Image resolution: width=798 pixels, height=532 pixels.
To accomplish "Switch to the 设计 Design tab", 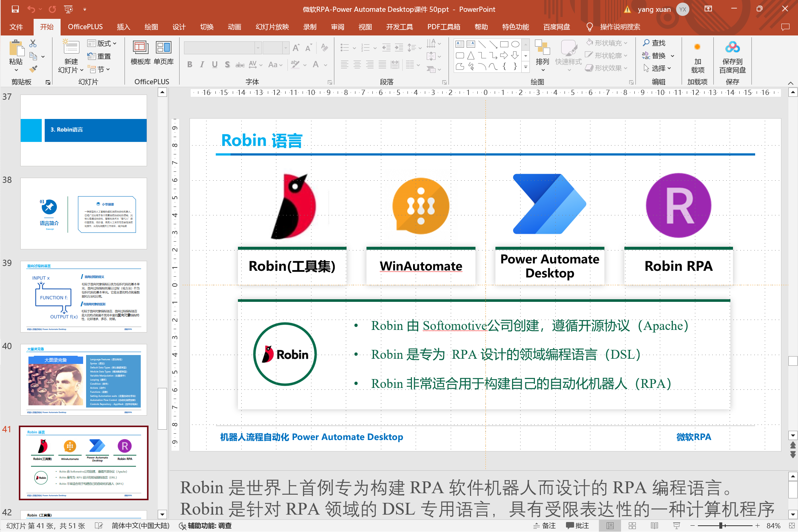I will (179, 27).
